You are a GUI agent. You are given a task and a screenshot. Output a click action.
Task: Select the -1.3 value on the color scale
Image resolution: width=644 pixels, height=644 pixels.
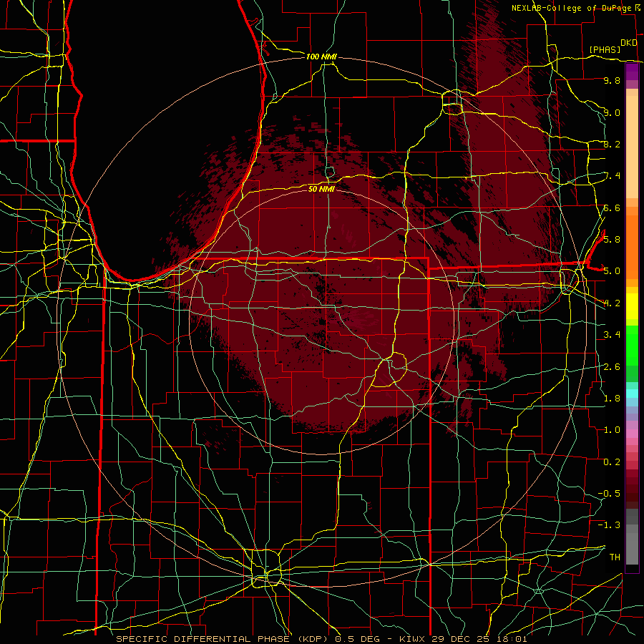(x=609, y=525)
